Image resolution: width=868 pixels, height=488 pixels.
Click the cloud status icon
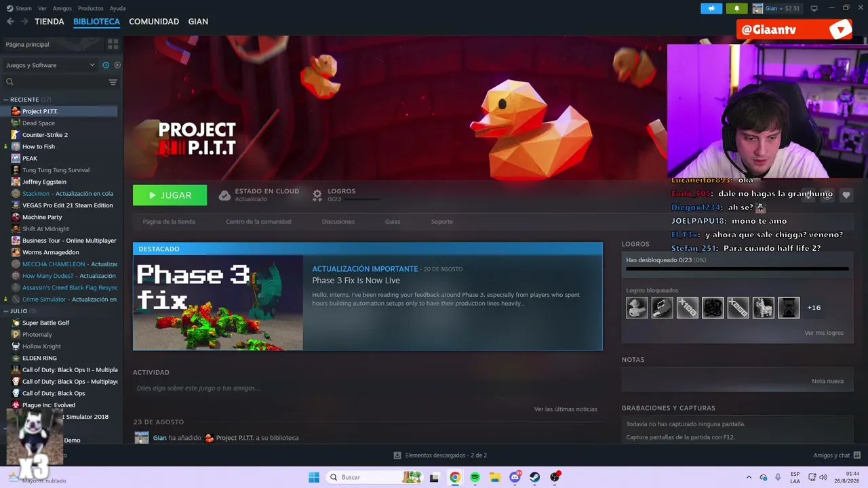[x=224, y=195]
